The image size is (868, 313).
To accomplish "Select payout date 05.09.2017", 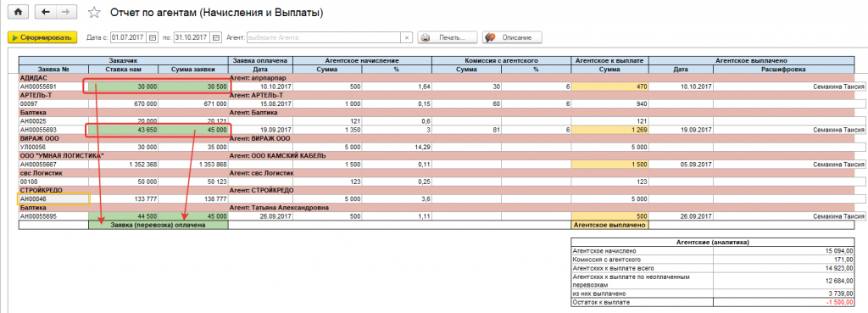I will (x=681, y=165).
